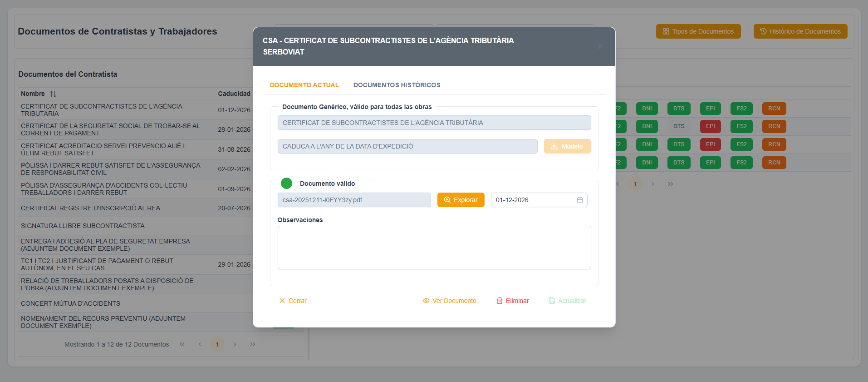Switch to Documentos Históricos tab

(397, 85)
